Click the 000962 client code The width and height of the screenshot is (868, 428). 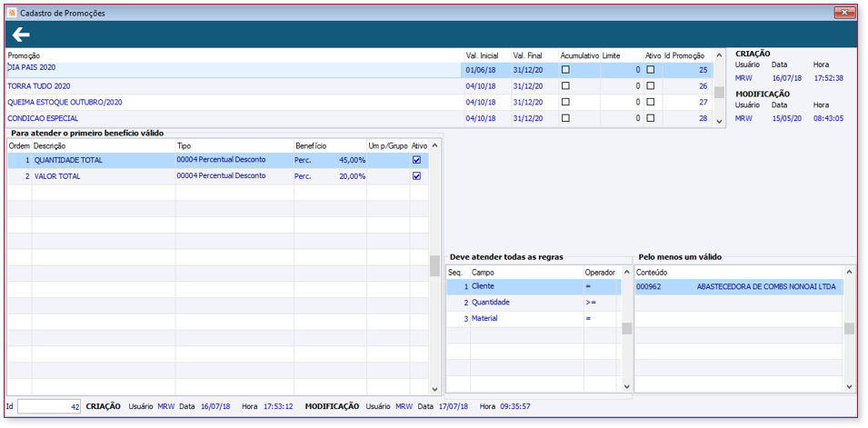[649, 286]
